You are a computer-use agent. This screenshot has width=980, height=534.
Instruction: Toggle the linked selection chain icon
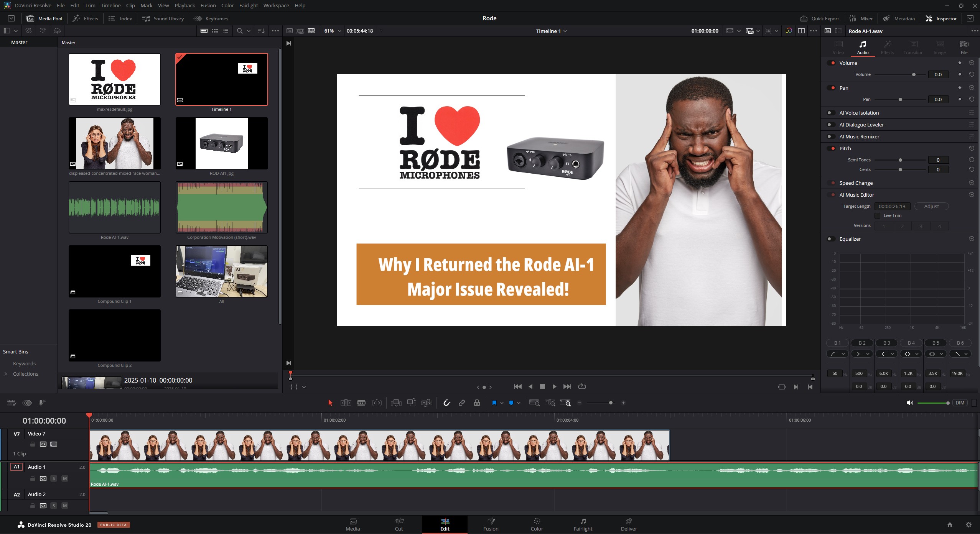462,403
